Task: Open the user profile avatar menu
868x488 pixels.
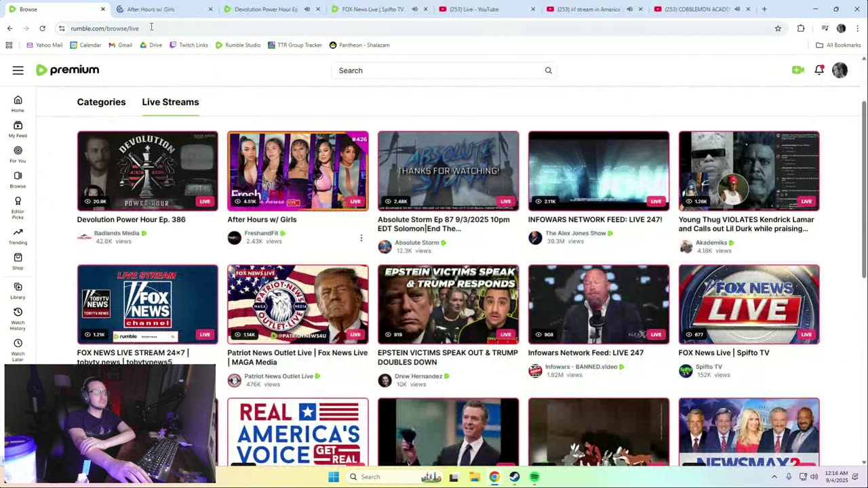Action: (x=840, y=70)
